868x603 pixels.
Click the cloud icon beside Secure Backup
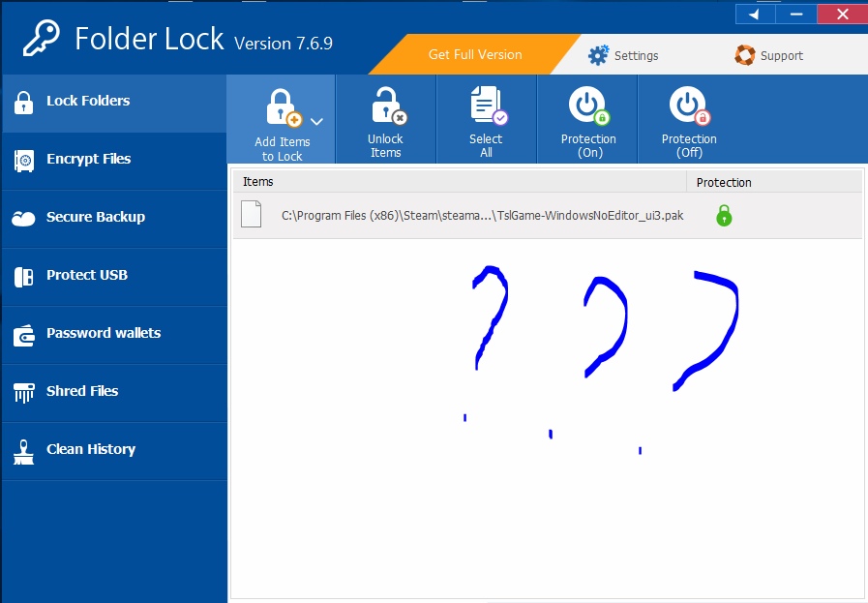coord(23,220)
